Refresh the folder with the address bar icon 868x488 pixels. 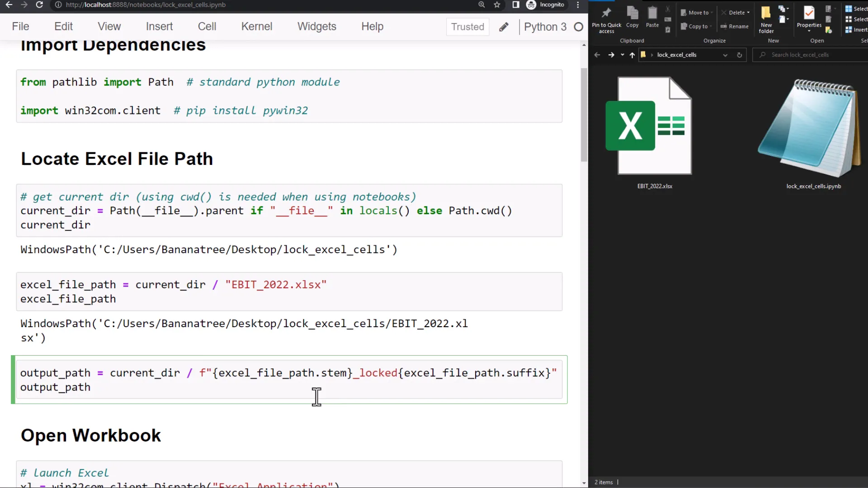(740, 55)
